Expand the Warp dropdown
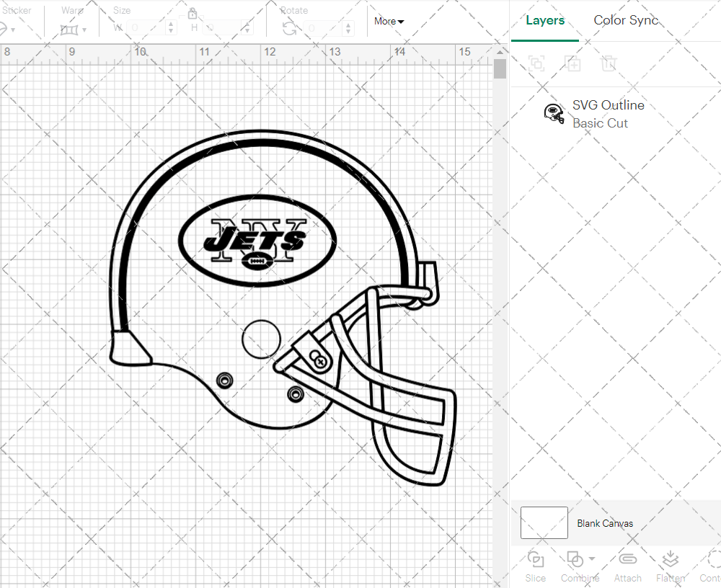Screen dimensions: 721x588 click(x=84, y=30)
